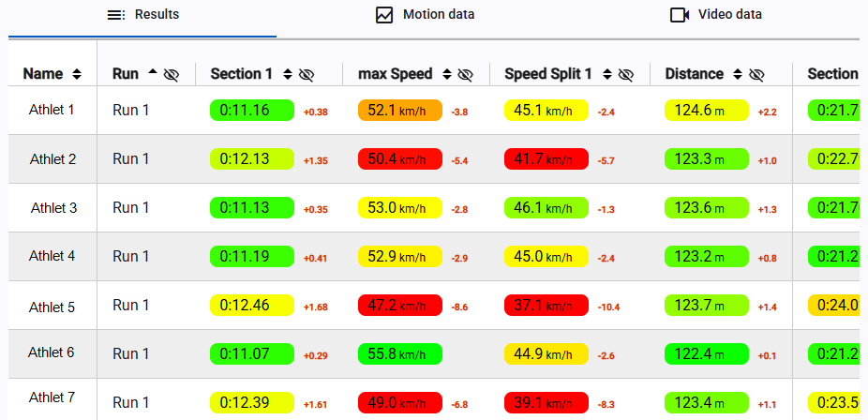The image size is (868, 420).
Task: Hide the Speed Split 1 column
Action: 625,75
